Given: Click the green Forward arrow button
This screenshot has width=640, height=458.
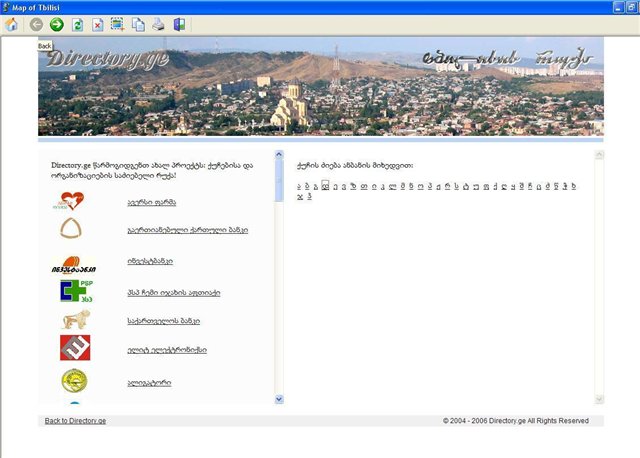Looking at the screenshot, I should [57, 25].
